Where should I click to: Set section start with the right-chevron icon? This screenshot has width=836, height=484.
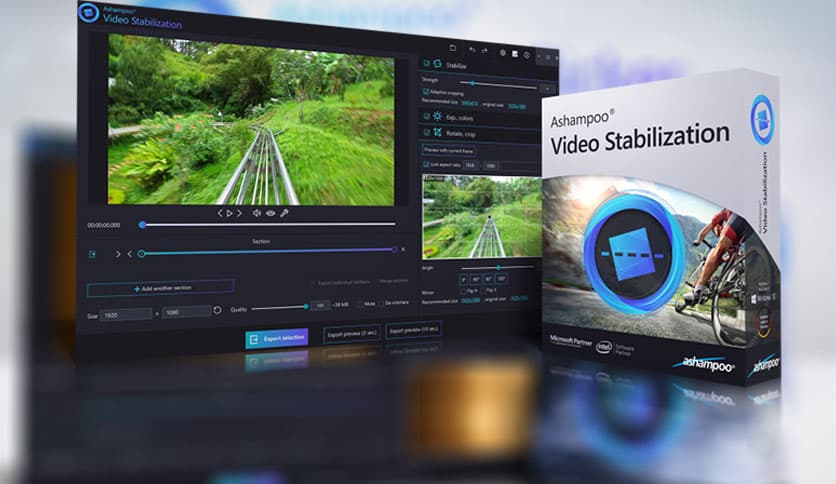point(118,254)
